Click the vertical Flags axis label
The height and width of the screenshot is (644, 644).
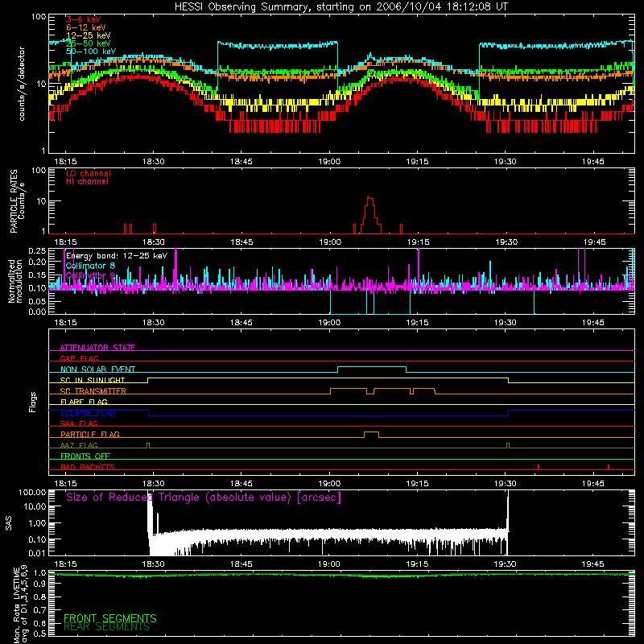[x=33, y=402]
